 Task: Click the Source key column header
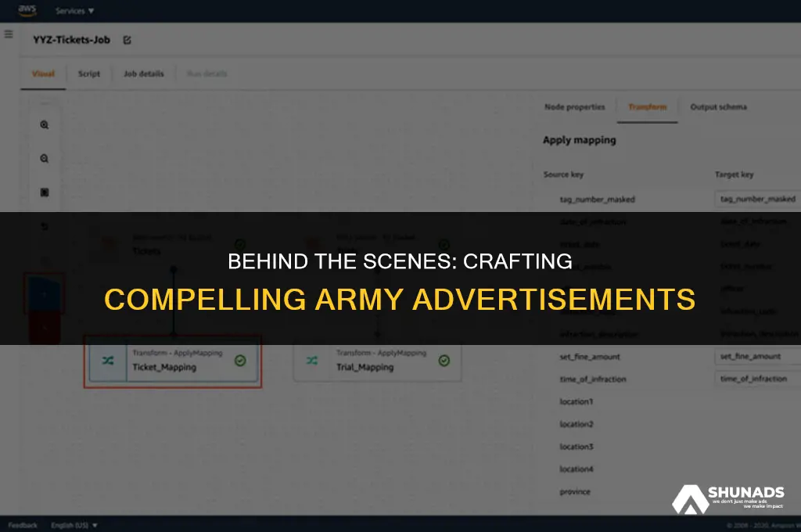[x=563, y=174]
